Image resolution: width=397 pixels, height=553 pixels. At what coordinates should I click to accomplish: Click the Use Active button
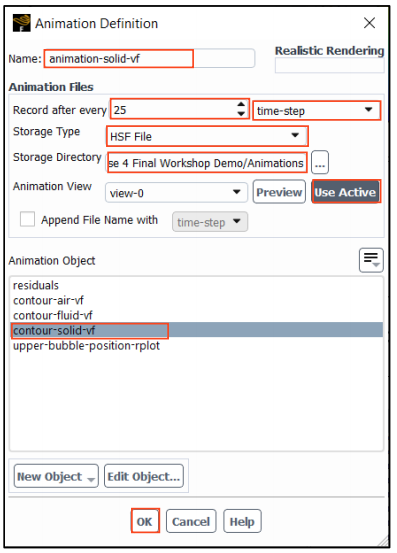346,192
